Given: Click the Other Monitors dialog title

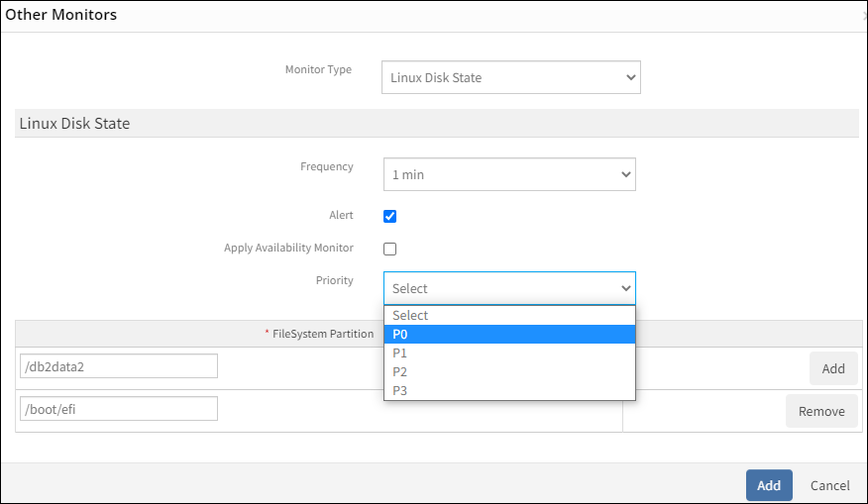Looking at the screenshot, I should [60, 15].
